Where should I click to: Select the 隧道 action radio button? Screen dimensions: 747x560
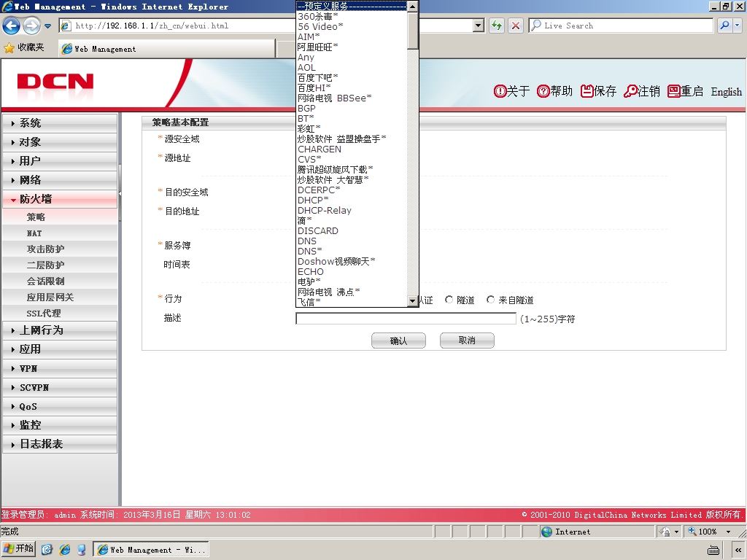(x=449, y=300)
